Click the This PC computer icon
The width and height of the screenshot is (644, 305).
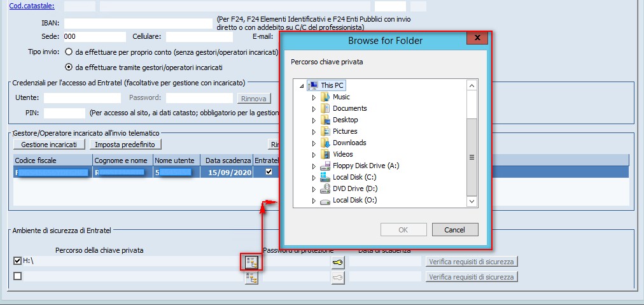pyautogui.click(x=313, y=85)
